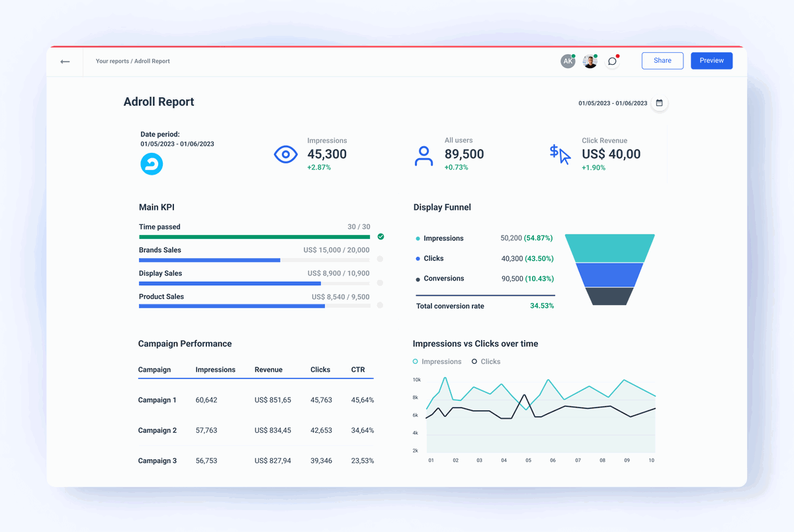Viewport: 794px width, 532px height.
Task: Click the green checkmark beside Time passed
Action: tap(380, 236)
